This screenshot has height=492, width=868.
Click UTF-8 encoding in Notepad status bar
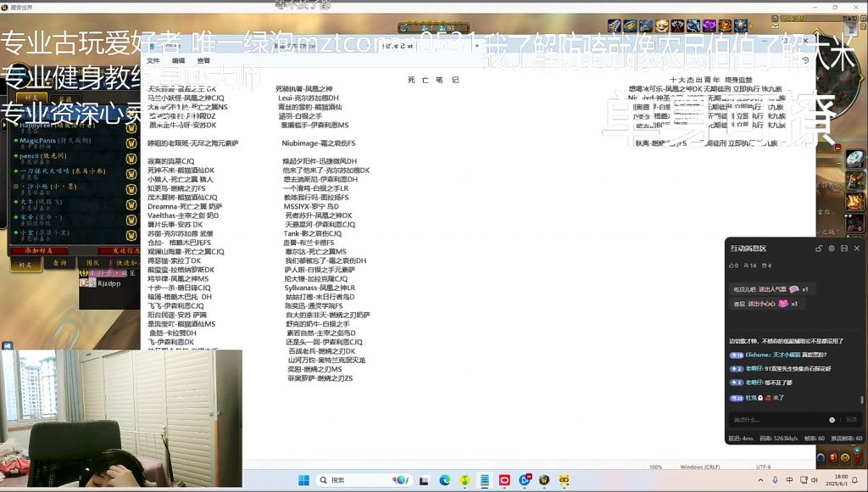click(764, 467)
